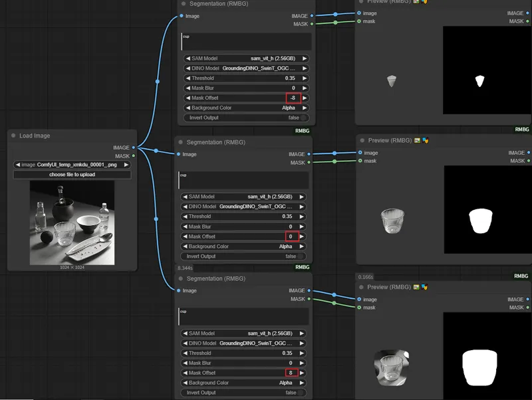Click the cup prompt field in the middle Segmentation node
This screenshot has width=532, height=400.
click(x=243, y=180)
